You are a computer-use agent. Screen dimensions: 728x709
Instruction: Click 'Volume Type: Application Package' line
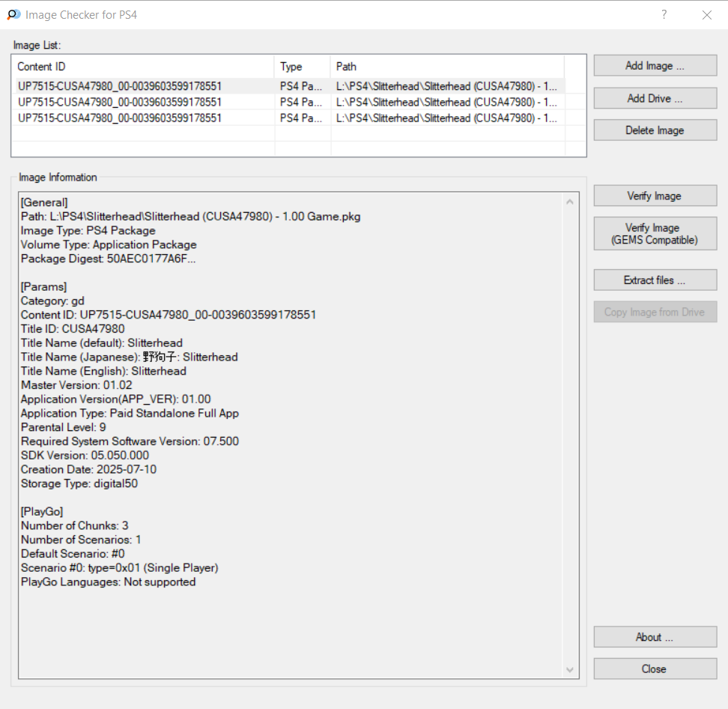[109, 244]
